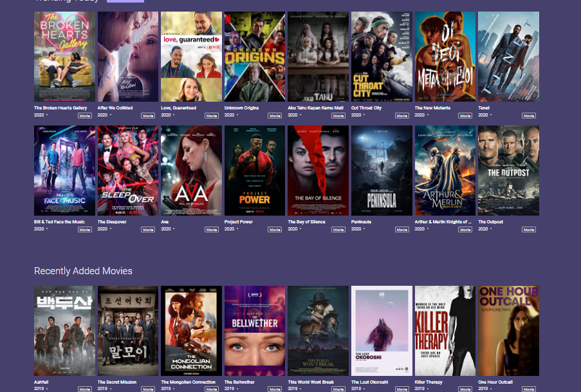Open The Bay of Silence poster
The image size is (581, 392).
click(318, 170)
